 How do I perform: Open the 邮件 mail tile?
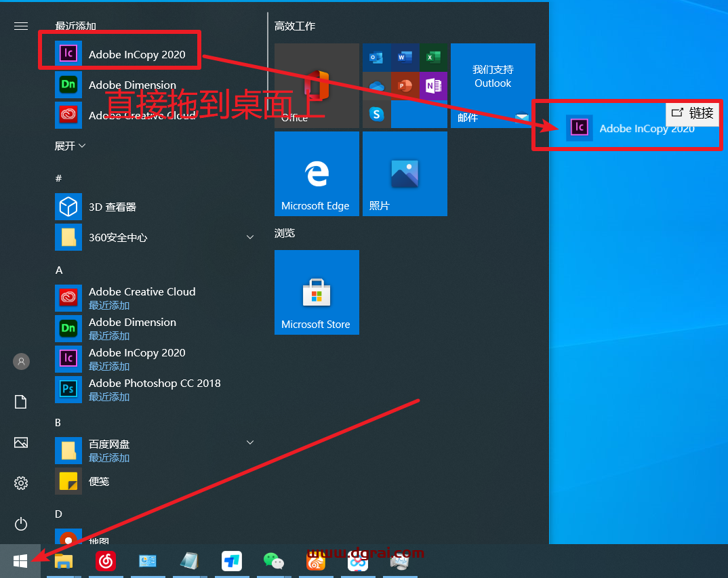coord(493,85)
